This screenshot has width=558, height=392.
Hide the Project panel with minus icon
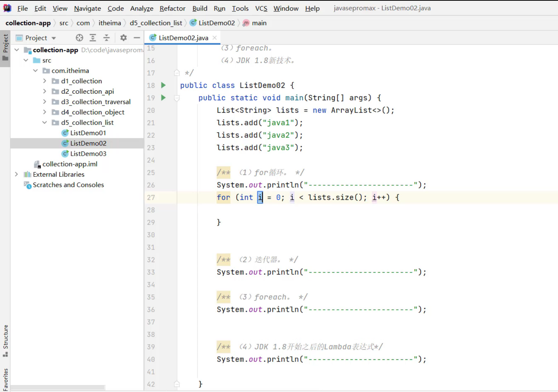pos(137,38)
